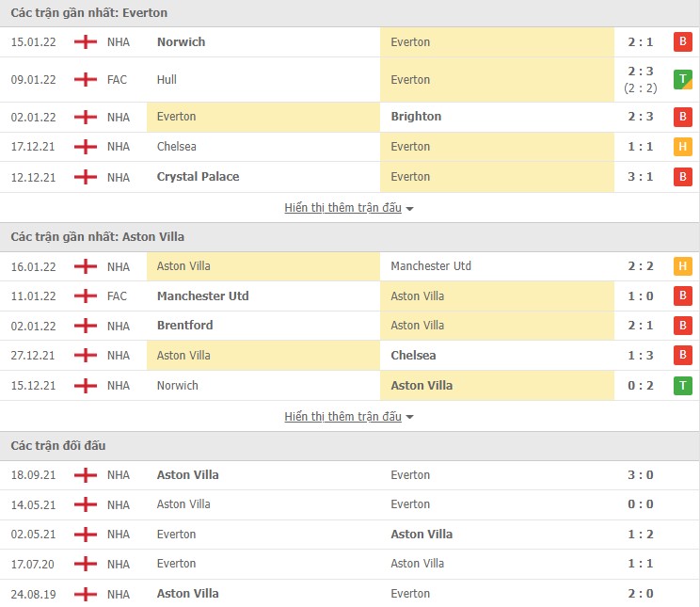Click the FAC competition label on Hull row
This screenshot has width=700, height=607.
118,80
